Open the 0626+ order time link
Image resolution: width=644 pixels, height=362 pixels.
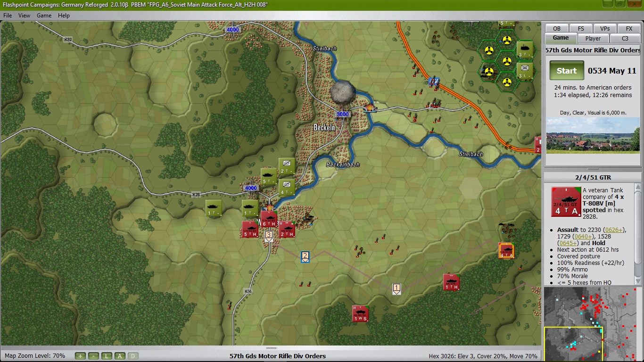[x=614, y=230]
